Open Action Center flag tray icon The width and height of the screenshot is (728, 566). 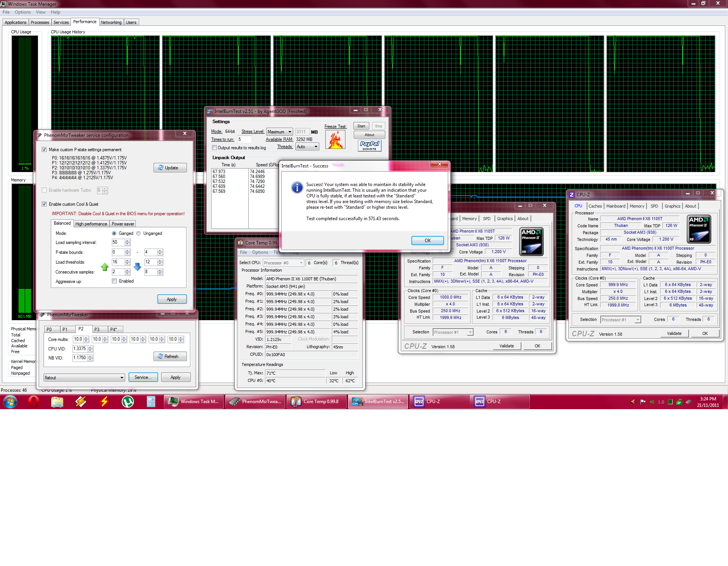point(643,402)
